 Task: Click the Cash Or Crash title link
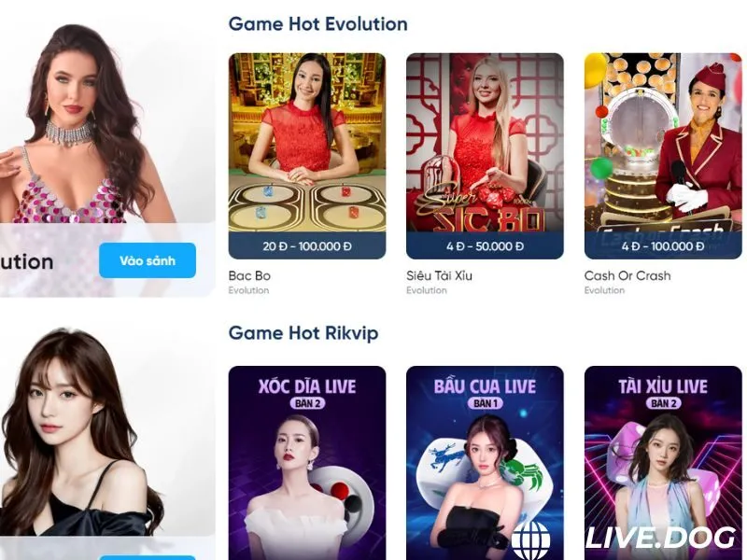[627, 275]
